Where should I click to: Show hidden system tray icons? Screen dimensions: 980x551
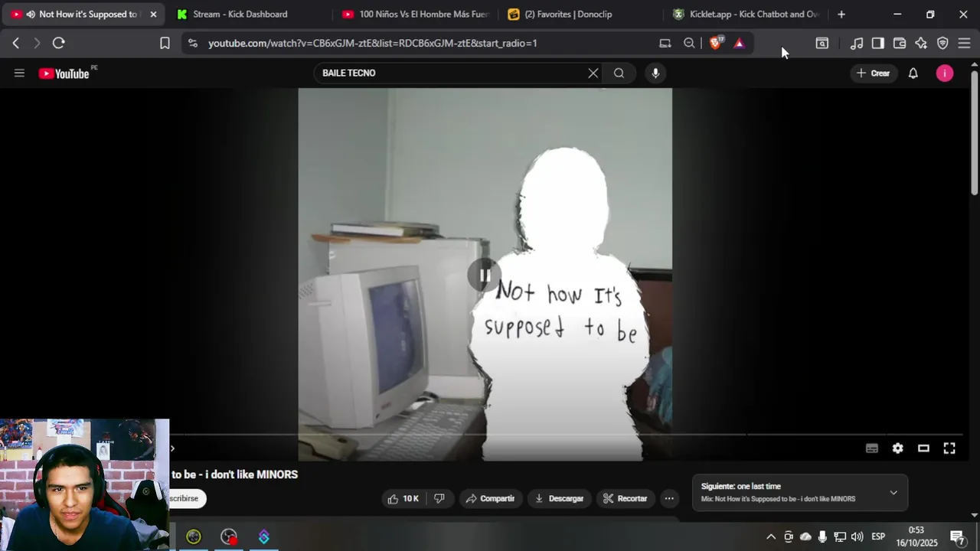(771, 536)
